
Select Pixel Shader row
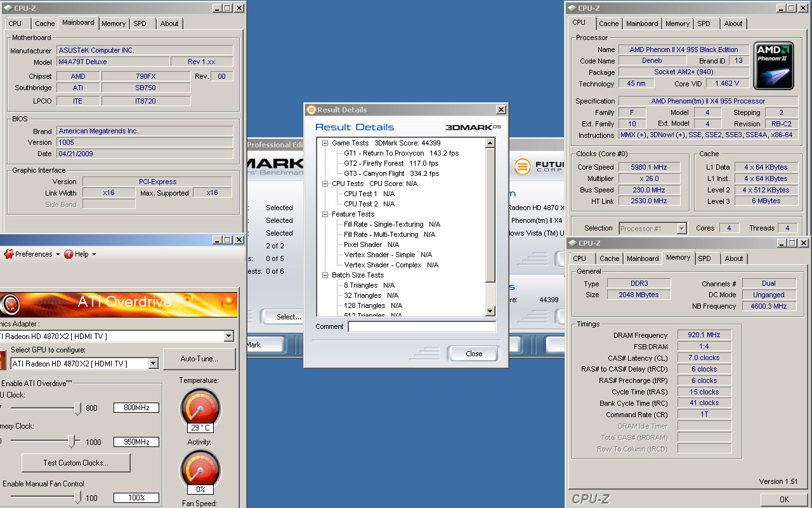pyautogui.click(x=372, y=244)
